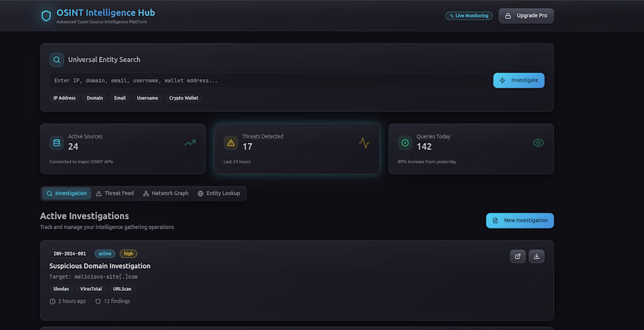Click the network nodes icon on Network Graph tab
The width and height of the screenshot is (644, 330).
click(x=146, y=193)
